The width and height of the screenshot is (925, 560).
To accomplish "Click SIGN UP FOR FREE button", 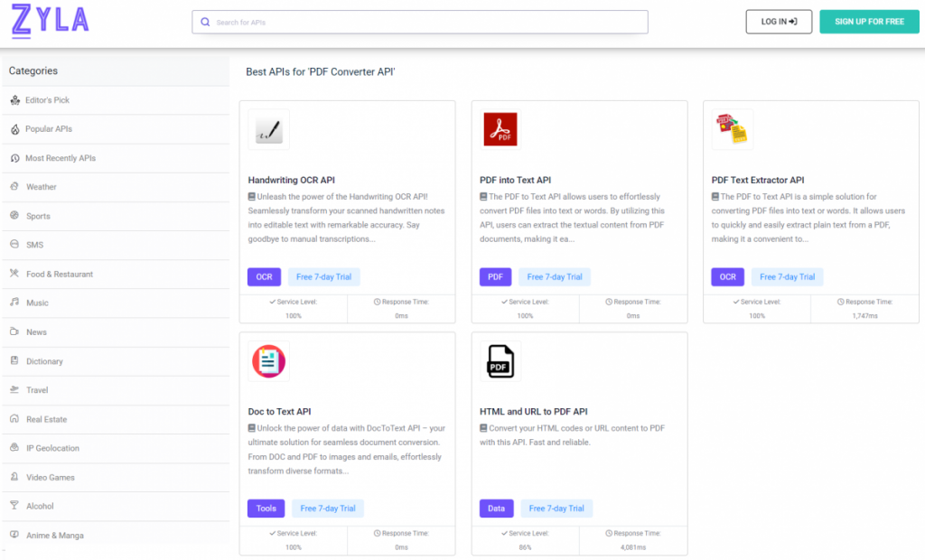I will click(x=869, y=22).
